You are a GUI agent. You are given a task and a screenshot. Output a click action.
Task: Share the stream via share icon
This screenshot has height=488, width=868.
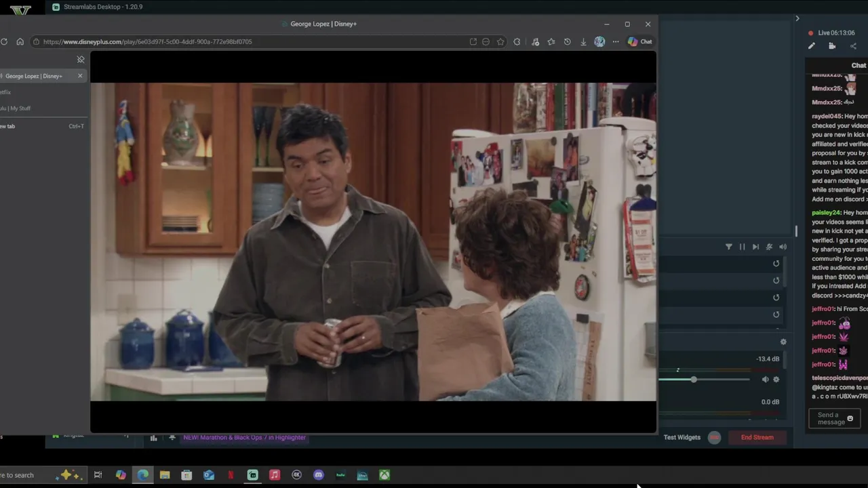pyautogui.click(x=853, y=46)
